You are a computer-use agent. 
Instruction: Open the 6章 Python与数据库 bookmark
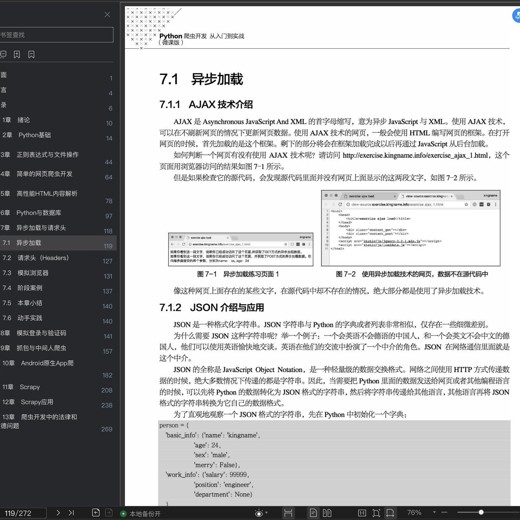tap(31, 213)
